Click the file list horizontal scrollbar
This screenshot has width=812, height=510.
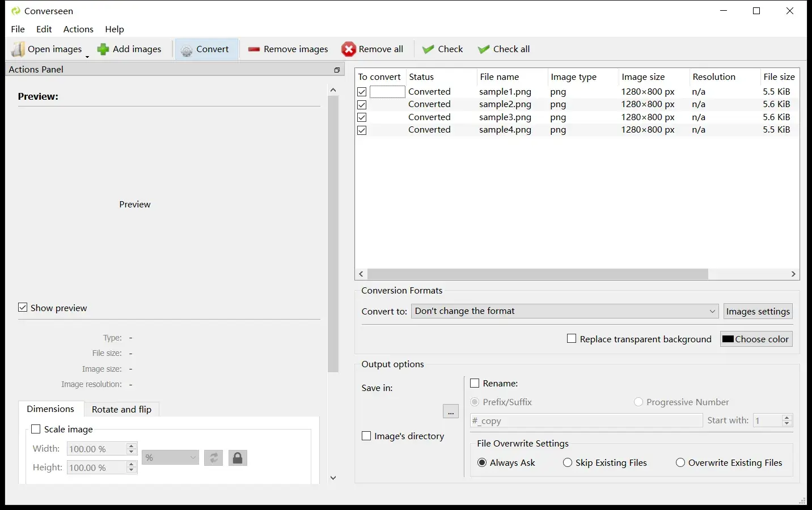pos(538,274)
